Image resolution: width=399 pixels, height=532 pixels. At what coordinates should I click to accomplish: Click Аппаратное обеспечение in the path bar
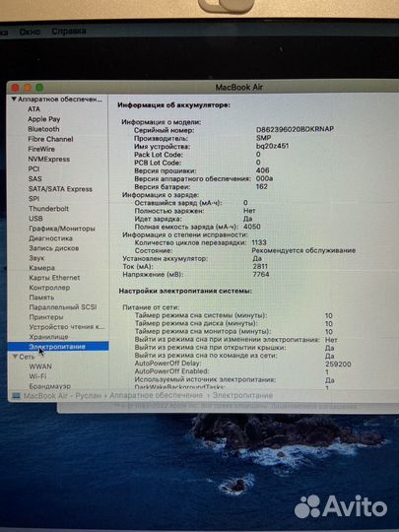coord(156,396)
